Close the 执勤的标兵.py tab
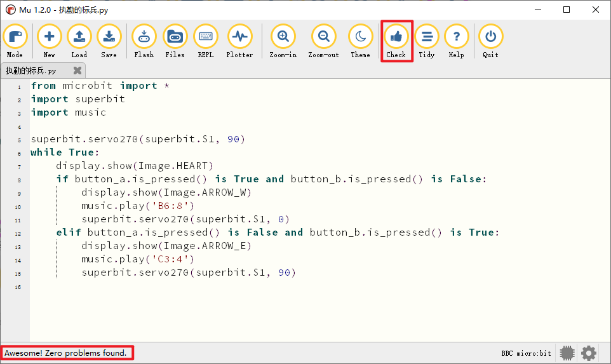 pyautogui.click(x=77, y=70)
